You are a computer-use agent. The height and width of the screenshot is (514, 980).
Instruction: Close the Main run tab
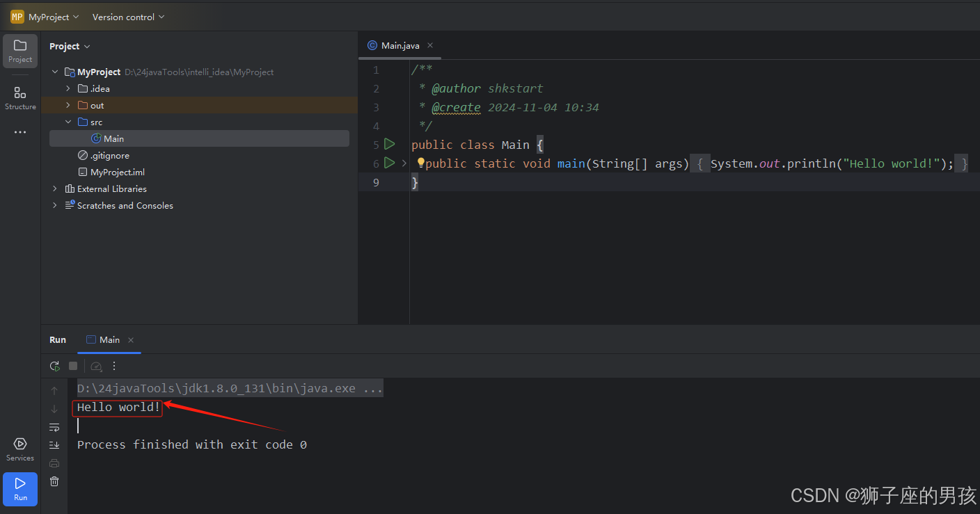coord(131,340)
